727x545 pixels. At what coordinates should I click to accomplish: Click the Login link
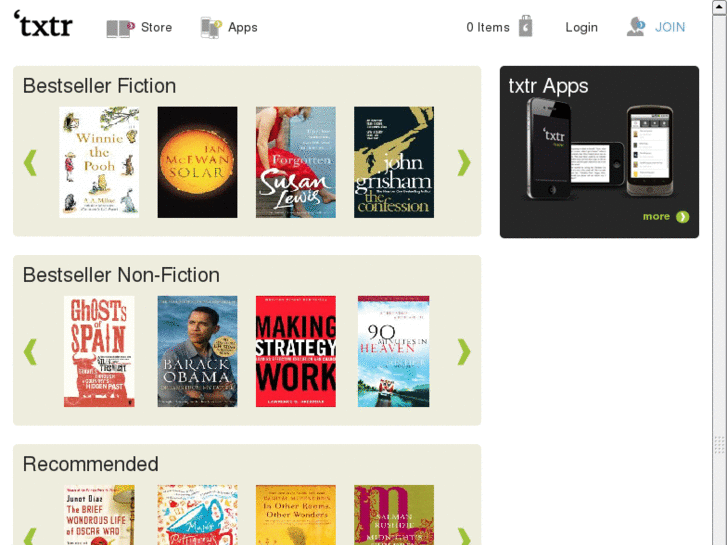click(581, 27)
